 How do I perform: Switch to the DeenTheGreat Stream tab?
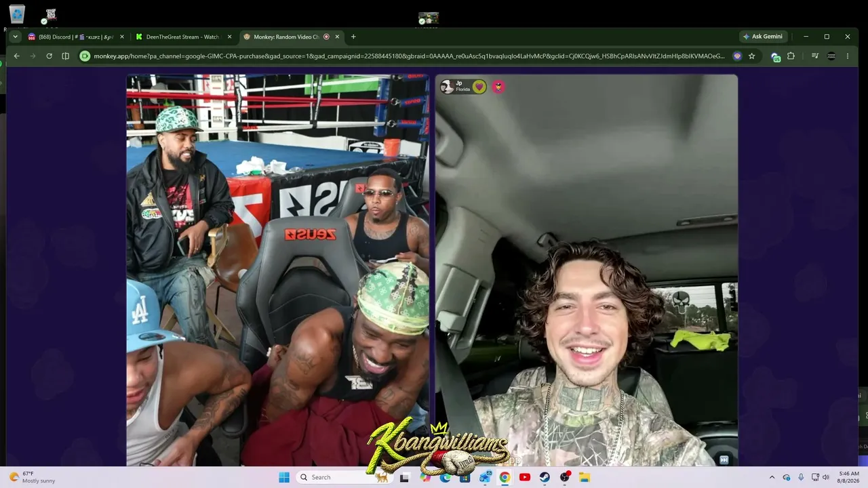click(x=184, y=37)
